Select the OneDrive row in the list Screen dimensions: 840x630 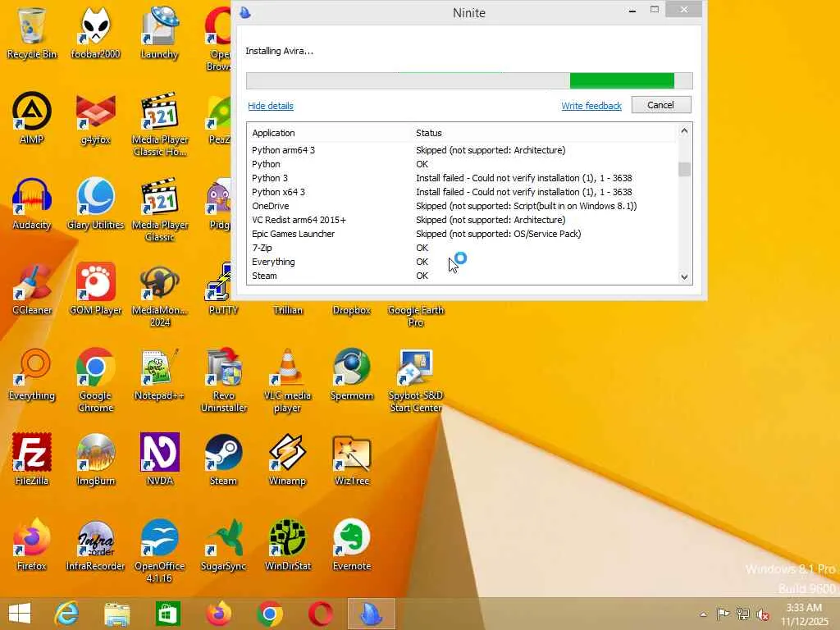pos(463,206)
